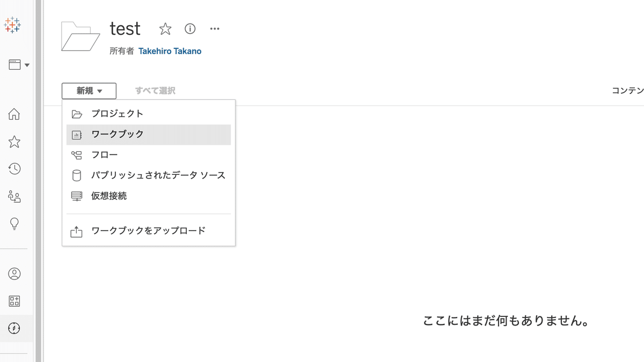Open the Explore compass icon in sidebar
The height and width of the screenshot is (362, 644).
14,328
